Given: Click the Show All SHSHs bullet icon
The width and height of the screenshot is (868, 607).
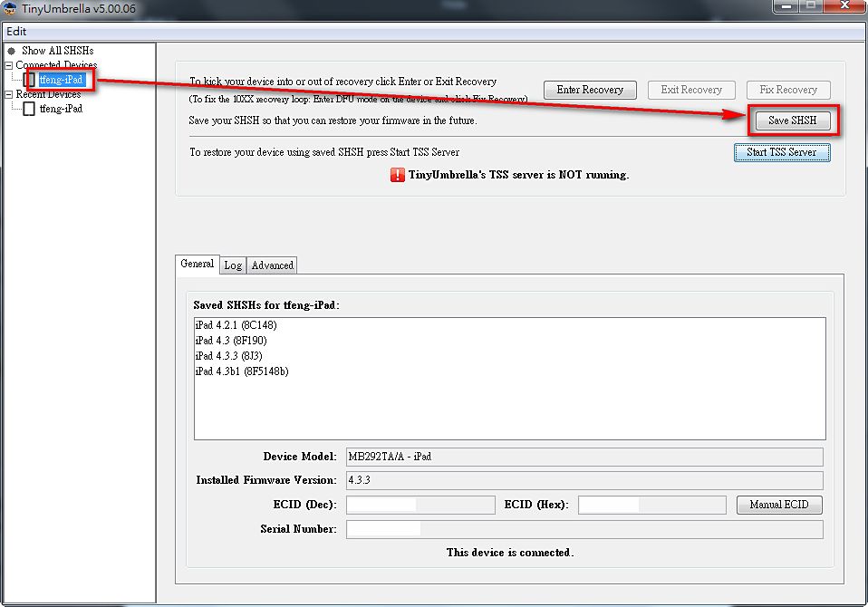Looking at the screenshot, I should [x=11, y=51].
